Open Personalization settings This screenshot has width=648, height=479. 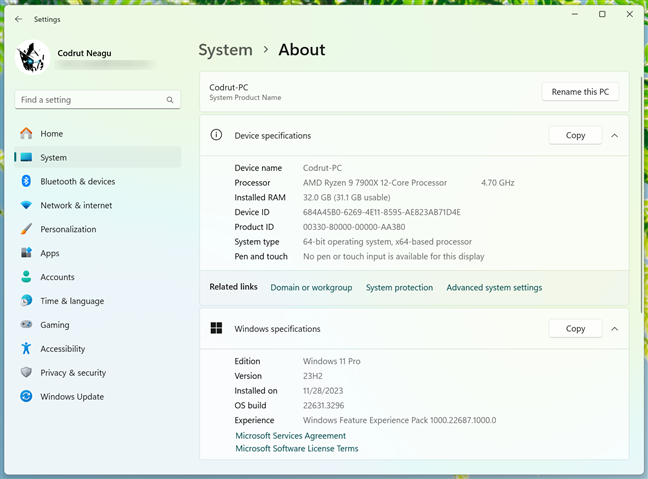(x=98, y=229)
